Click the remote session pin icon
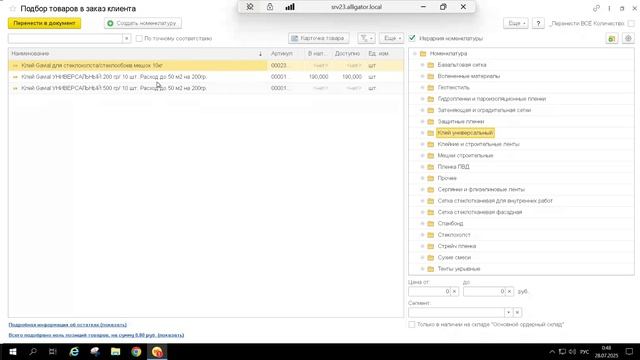Viewport: 640px width, 360px height. tap(250, 7)
